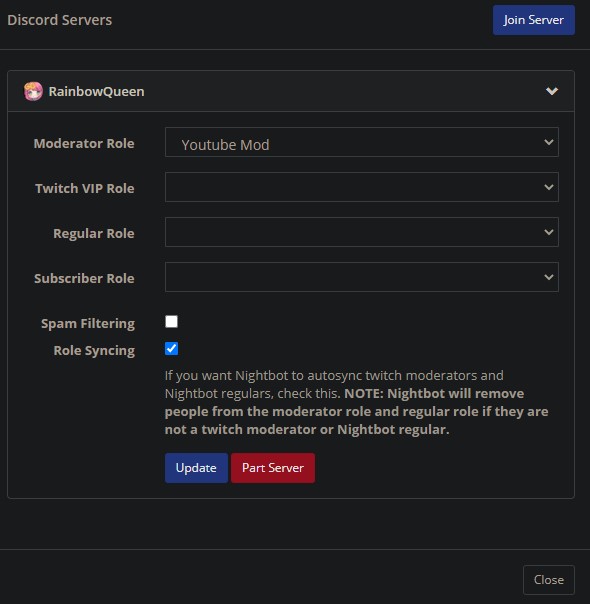Click the RainbowQueen server avatar icon
The width and height of the screenshot is (590, 604).
[33, 91]
